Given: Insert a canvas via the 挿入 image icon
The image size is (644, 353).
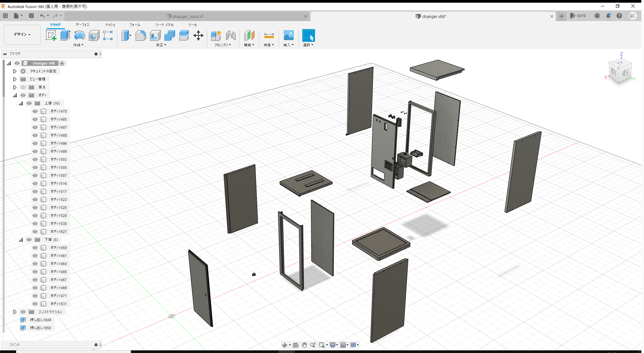Looking at the screenshot, I should pyautogui.click(x=288, y=35).
